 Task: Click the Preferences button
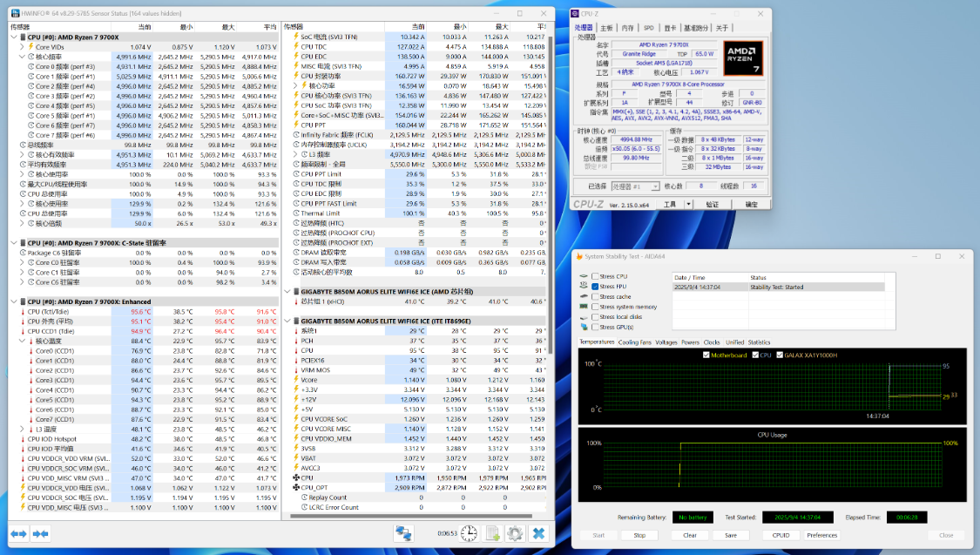[x=821, y=535]
